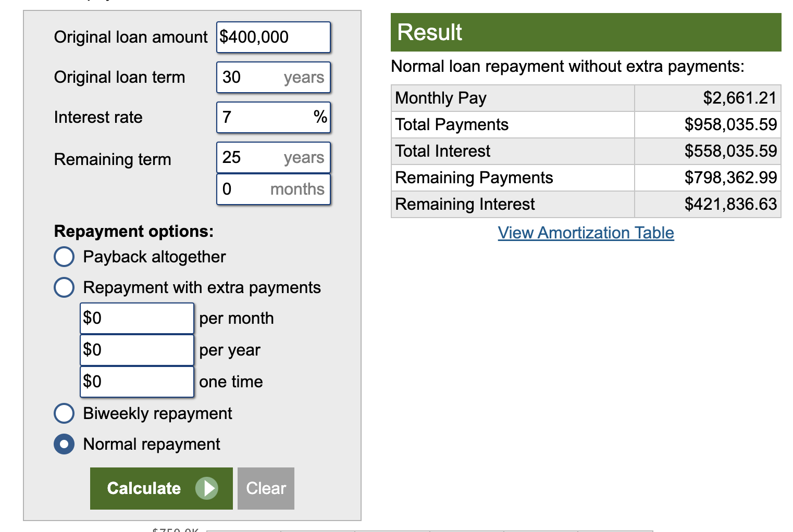Choose Repayment with extra payments radio
The width and height of the screenshot is (793, 532).
pos(64,287)
